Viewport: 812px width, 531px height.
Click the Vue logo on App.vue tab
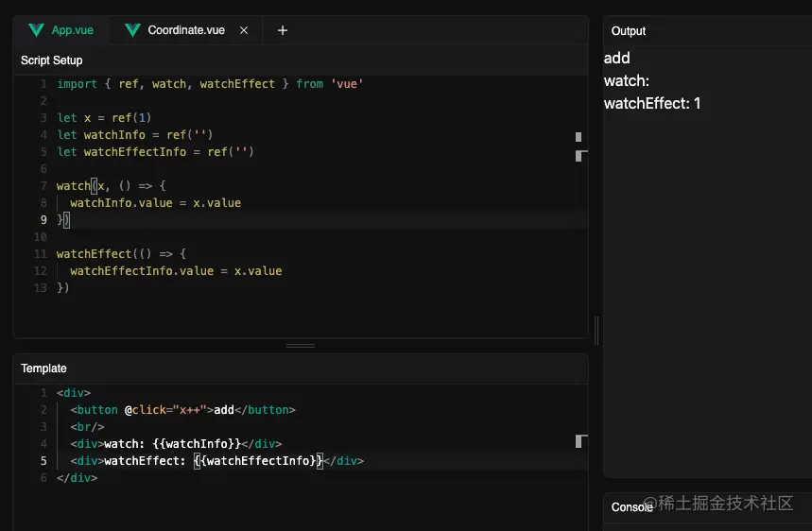(x=36, y=30)
